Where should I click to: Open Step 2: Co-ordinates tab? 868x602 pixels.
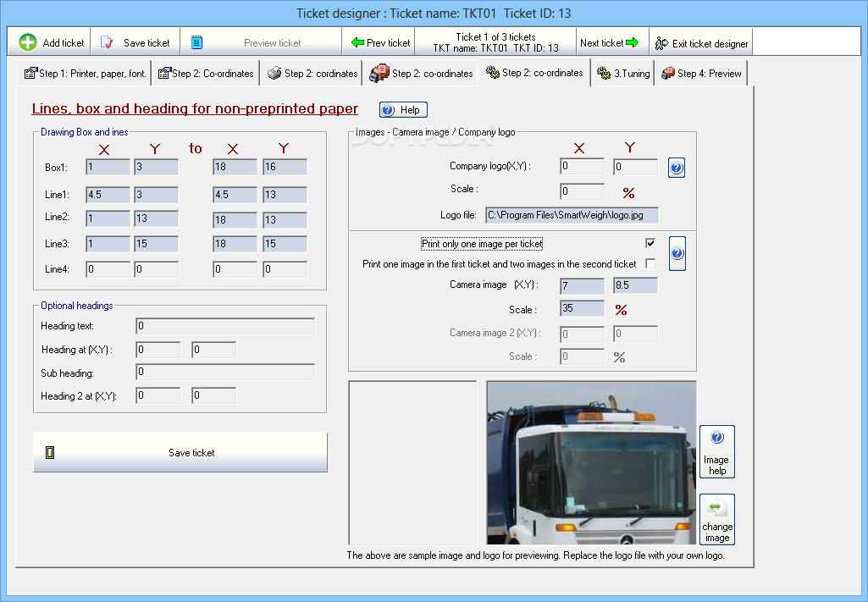206,73
